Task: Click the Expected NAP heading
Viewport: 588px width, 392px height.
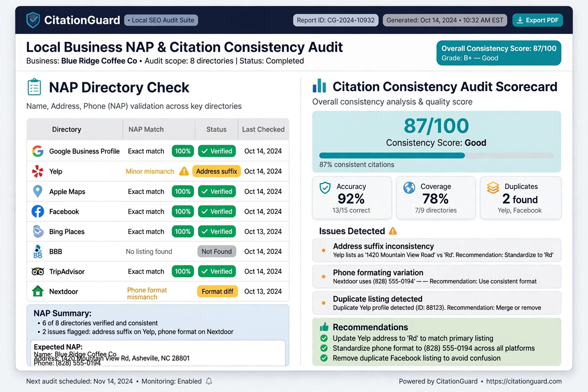Action: pos(58,347)
